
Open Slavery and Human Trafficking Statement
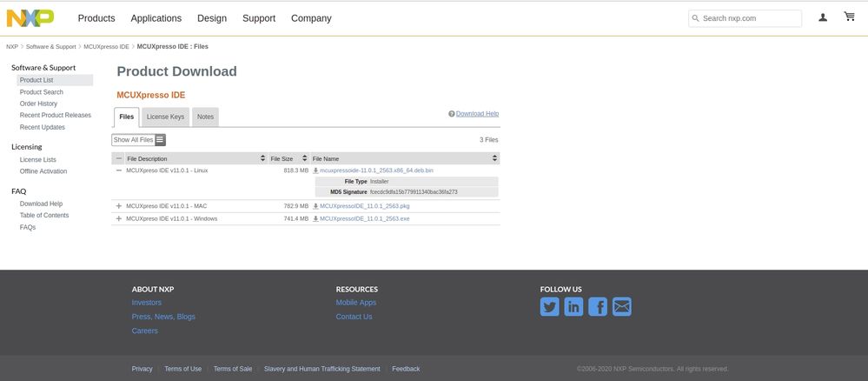point(322,369)
